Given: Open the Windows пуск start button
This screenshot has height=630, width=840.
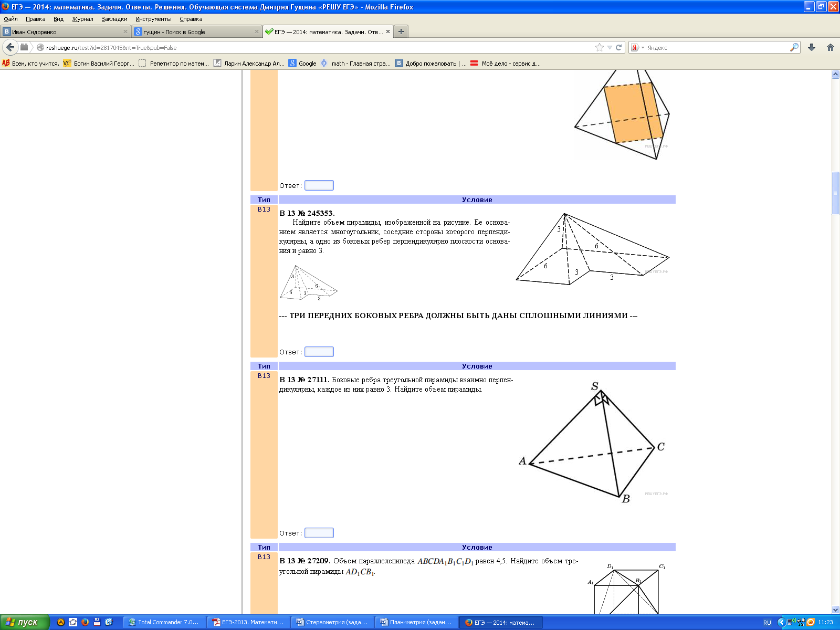Looking at the screenshot, I should tap(25, 622).
